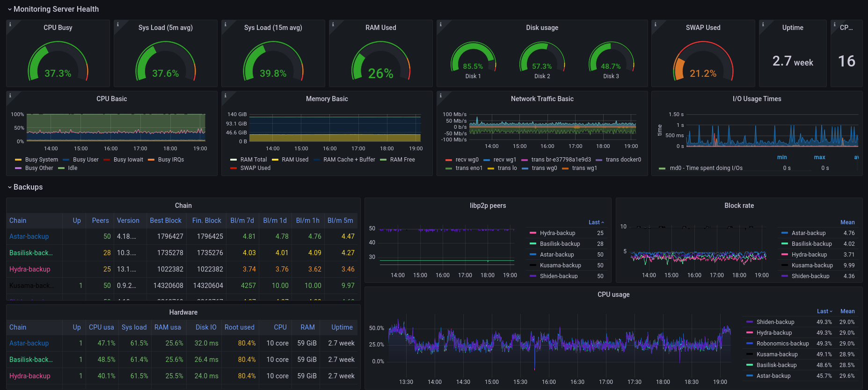Open the I/O Usage Times panel title menu
868x390 pixels.
tap(757, 99)
